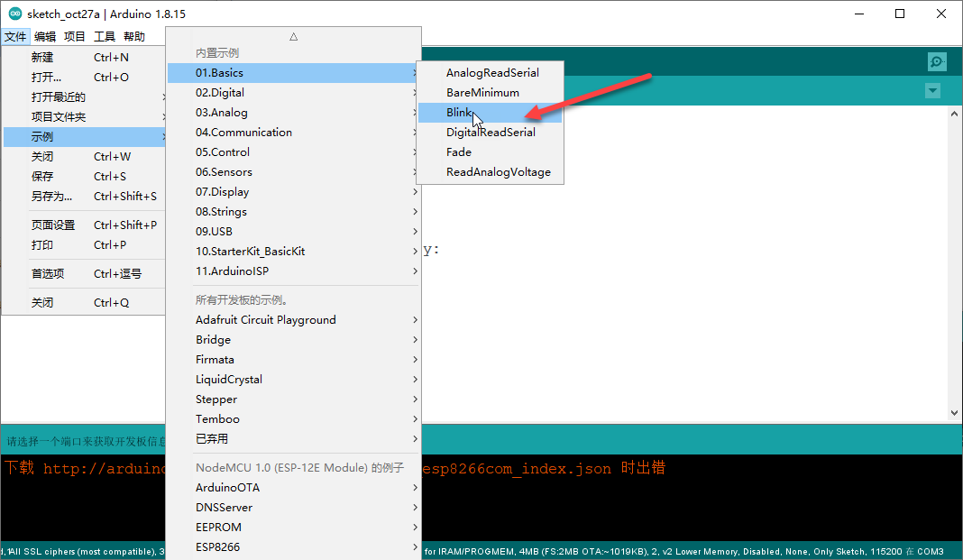The width and height of the screenshot is (963, 560).
Task: Click editor scrollbar up arrow
Action: (954, 114)
